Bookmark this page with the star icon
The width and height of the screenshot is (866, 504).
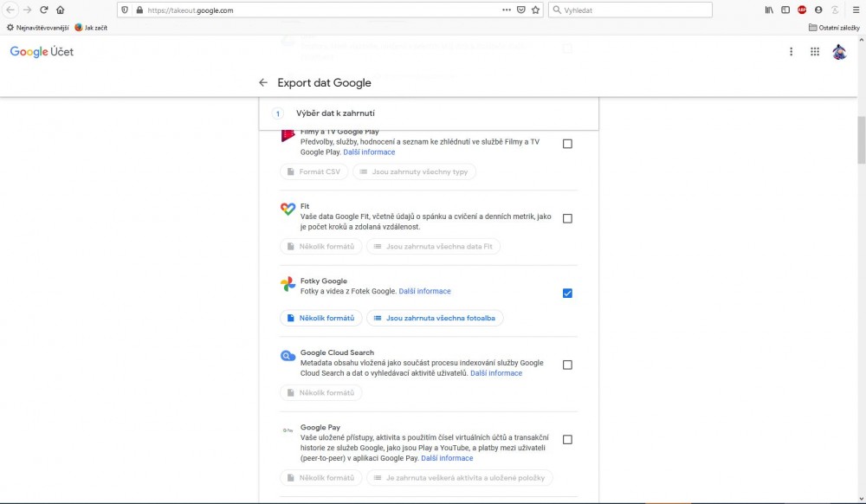[x=535, y=10]
